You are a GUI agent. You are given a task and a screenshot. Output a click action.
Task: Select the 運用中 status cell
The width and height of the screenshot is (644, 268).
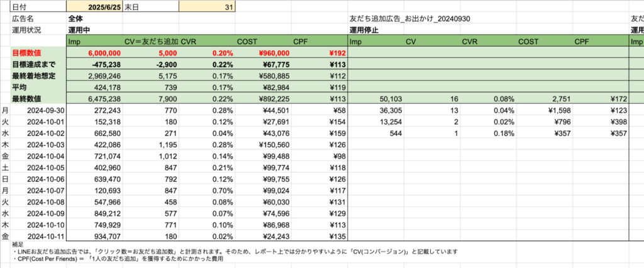pos(94,30)
